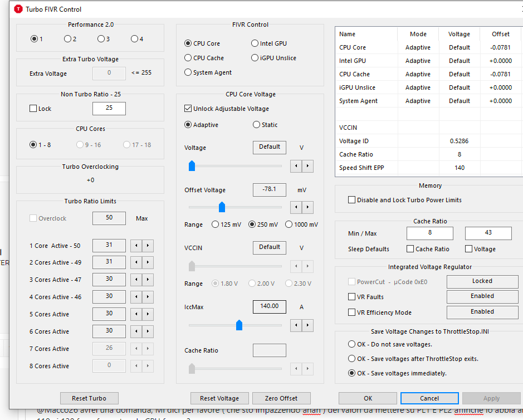523x420 pixels.
Task: Raise CPU Core Voltage using right arrow
Action: (x=307, y=166)
